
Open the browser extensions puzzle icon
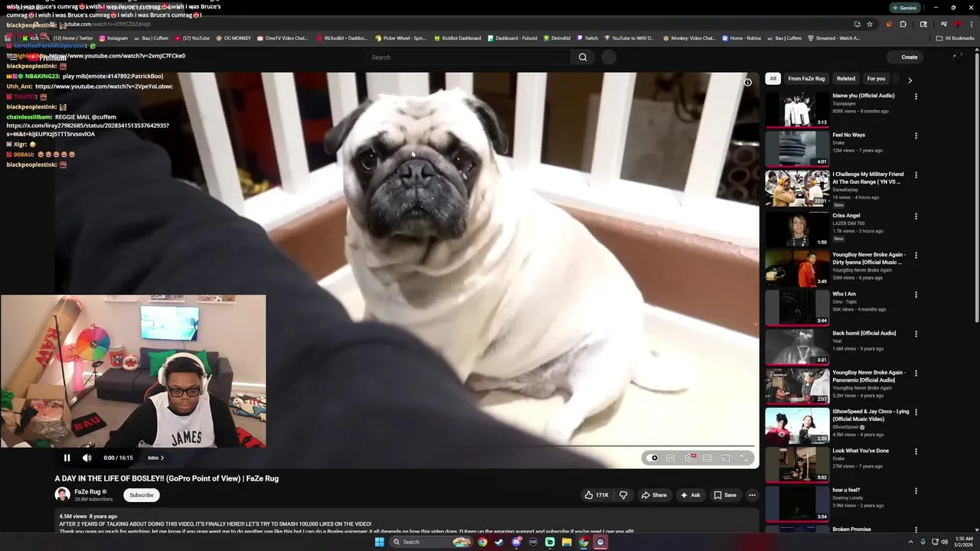point(903,24)
